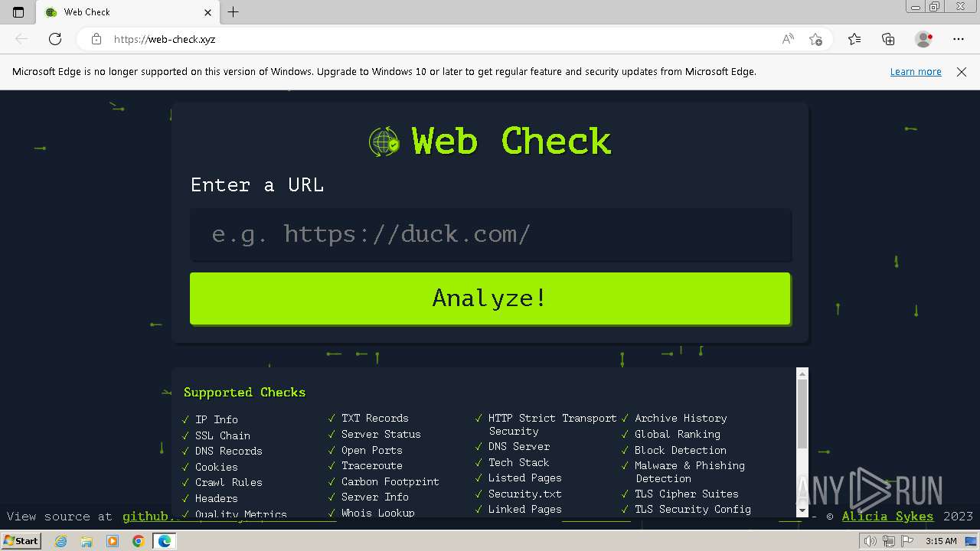The image size is (980, 551).
Task: Click the TLS Cipher Suites item
Action: (687, 494)
